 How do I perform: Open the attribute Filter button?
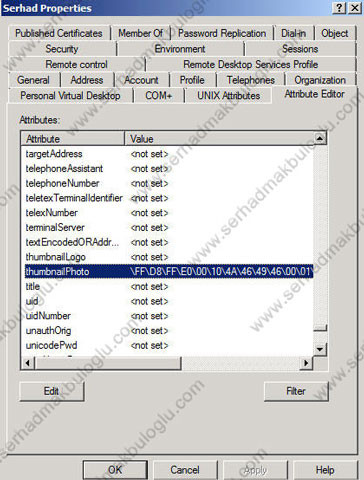pos(296,391)
